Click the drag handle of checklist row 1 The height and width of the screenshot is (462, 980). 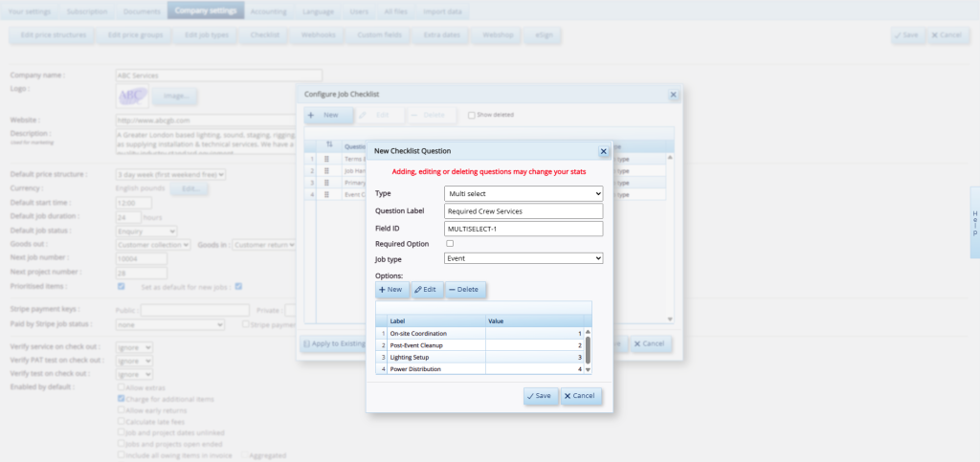point(326,159)
